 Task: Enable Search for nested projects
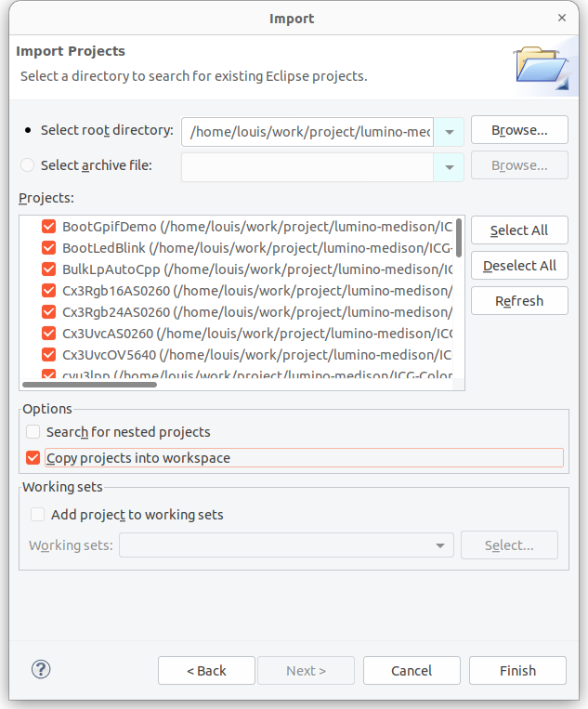pos(33,432)
